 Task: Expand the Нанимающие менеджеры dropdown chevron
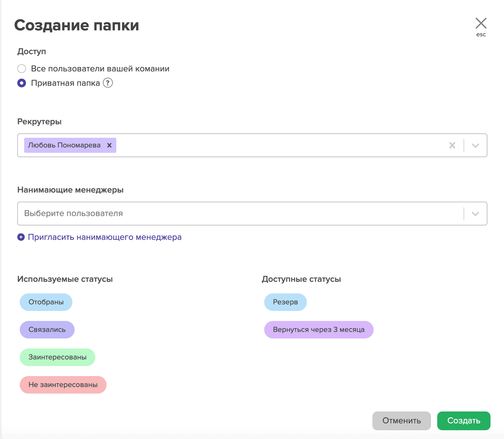tap(475, 214)
